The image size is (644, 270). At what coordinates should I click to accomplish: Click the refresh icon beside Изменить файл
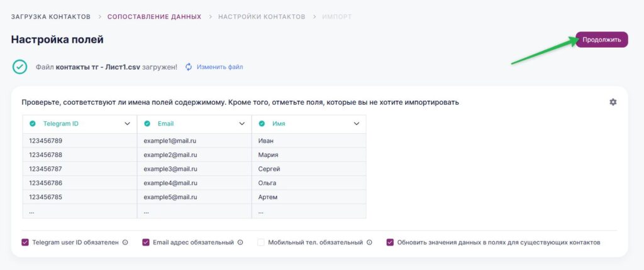tap(189, 67)
